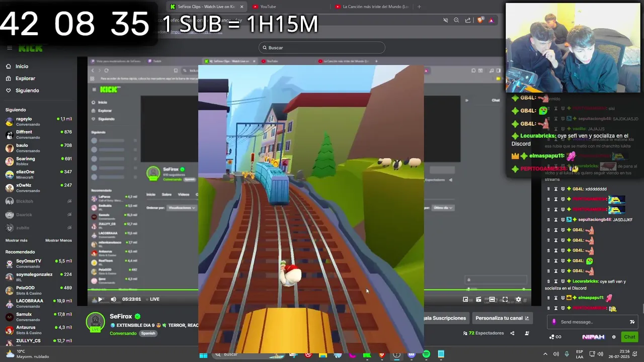Open player settings gear

coord(518,299)
